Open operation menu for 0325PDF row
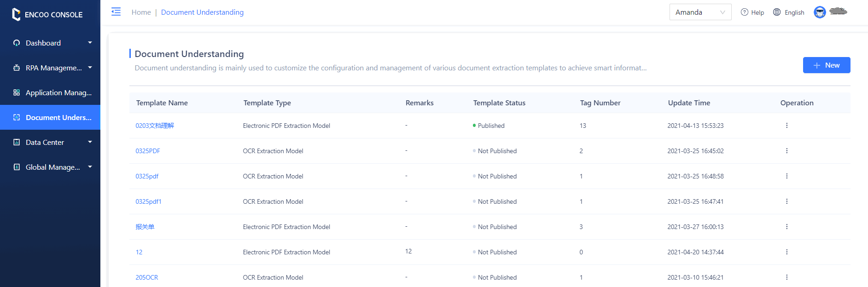The image size is (868, 287). [786, 151]
